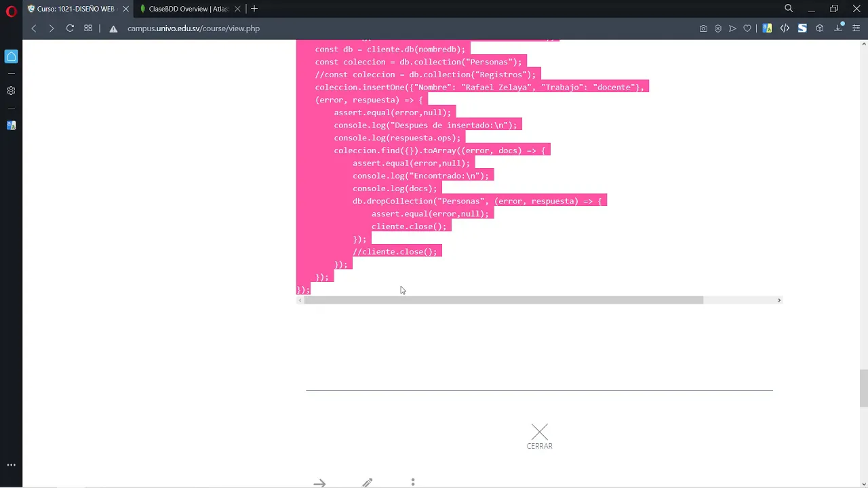Image resolution: width=868 pixels, height=488 pixels.
Task: Go back to previous page
Action: pos(33,28)
